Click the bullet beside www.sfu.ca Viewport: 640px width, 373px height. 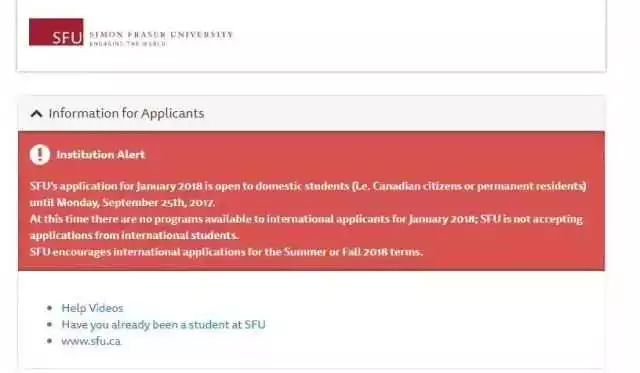[x=49, y=341]
